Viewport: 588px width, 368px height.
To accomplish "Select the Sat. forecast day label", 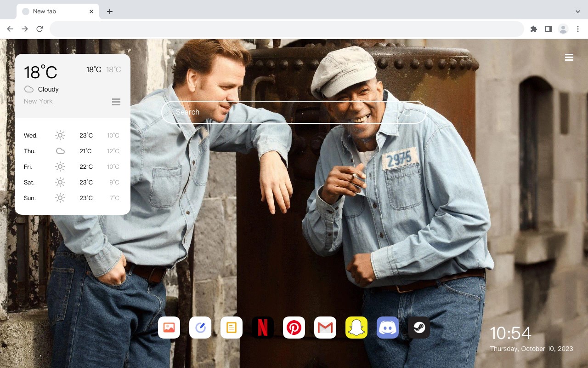I will tap(29, 182).
